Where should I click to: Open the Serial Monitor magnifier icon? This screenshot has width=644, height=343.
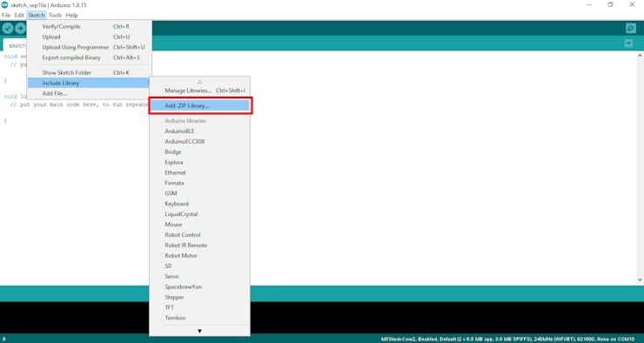[630, 28]
